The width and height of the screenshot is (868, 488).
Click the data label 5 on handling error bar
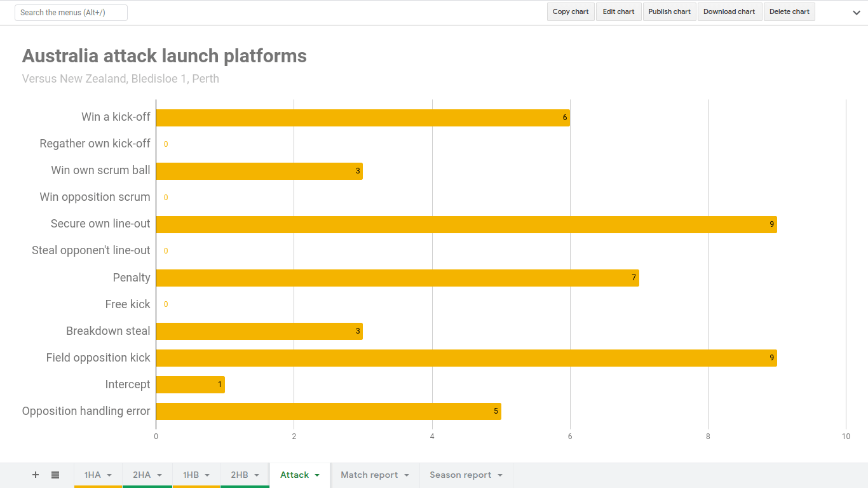coord(496,411)
